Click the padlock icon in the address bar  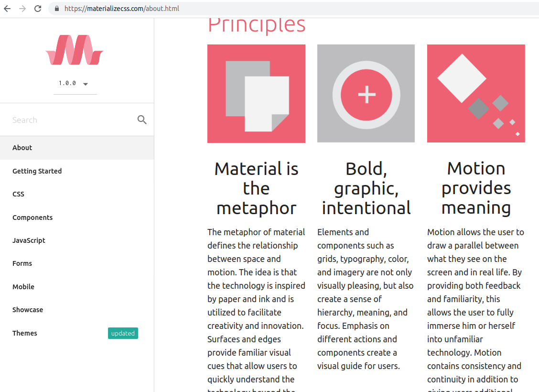[x=56, y=8]
